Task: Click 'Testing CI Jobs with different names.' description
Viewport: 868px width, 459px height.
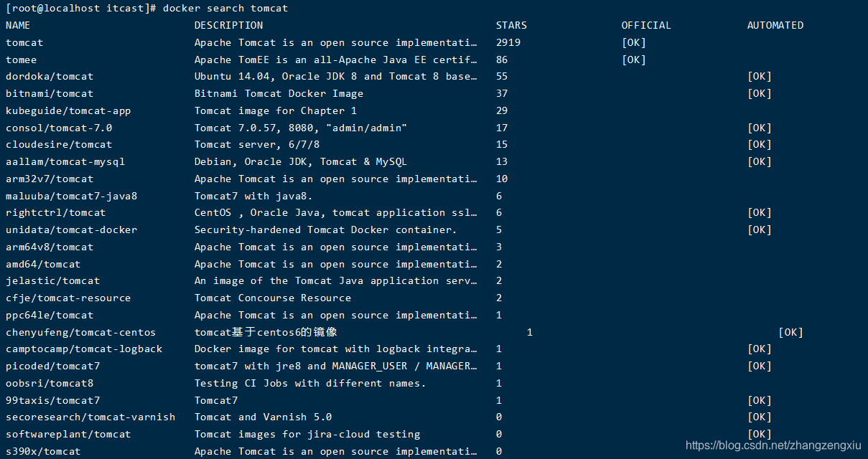Action: pos(310,383)
